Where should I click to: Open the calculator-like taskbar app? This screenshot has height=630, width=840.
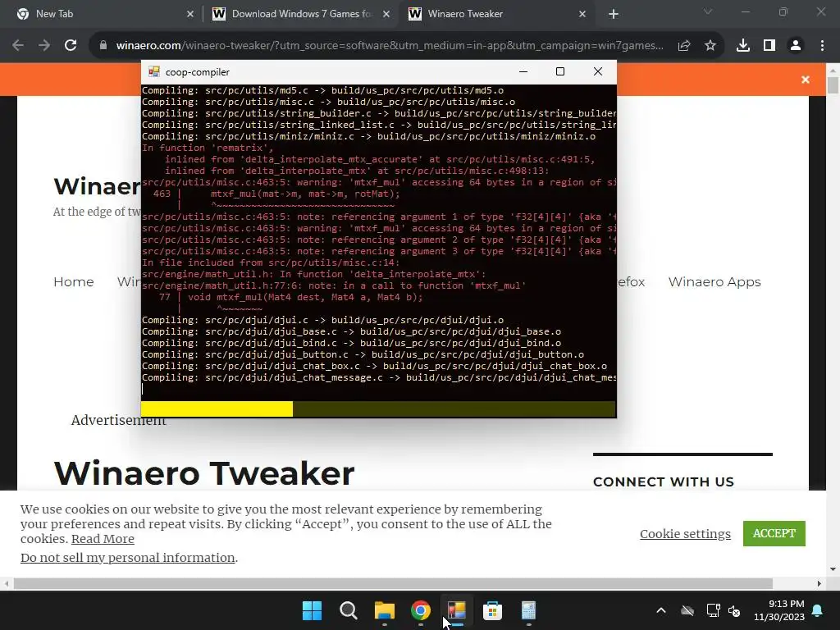529,610
